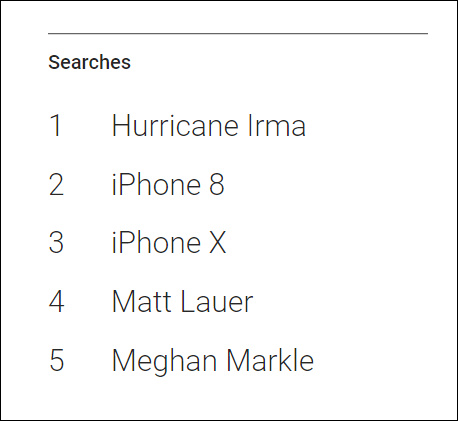Click the word Hurricane in the top entry
The width and height of the screenshot is (458, 421).
click(175, 125)
